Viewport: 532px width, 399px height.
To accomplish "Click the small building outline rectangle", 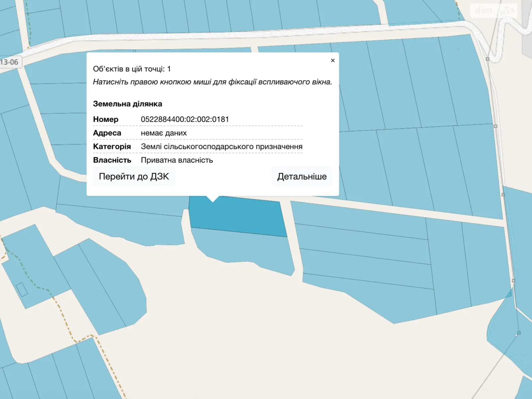I will click(x=22, y=289).
